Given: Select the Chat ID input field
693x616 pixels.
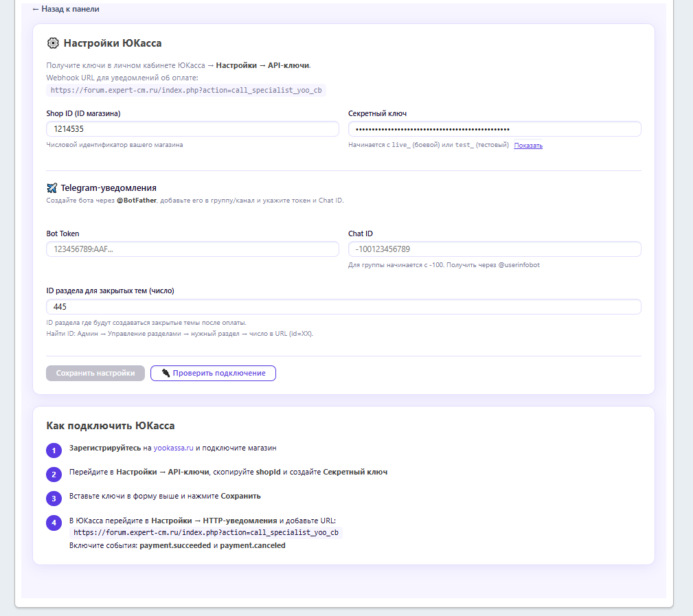Looking at the screenshot, I should pyautogui.click(x=495, y=249).
